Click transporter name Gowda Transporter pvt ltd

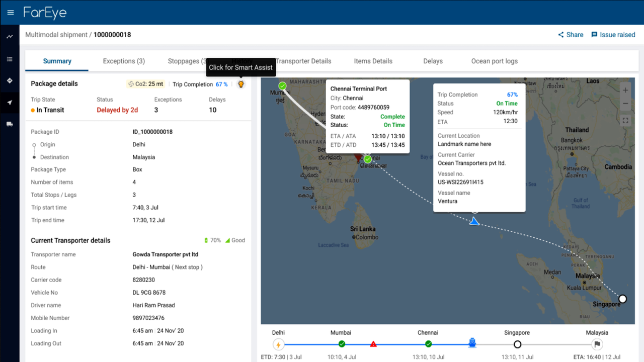tap(166, 254)
